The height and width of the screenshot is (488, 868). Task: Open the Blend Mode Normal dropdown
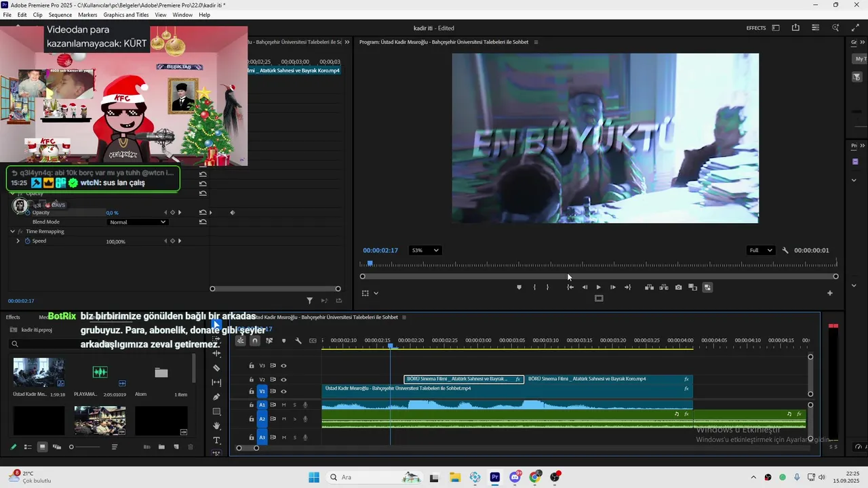(x=137, y=222)
